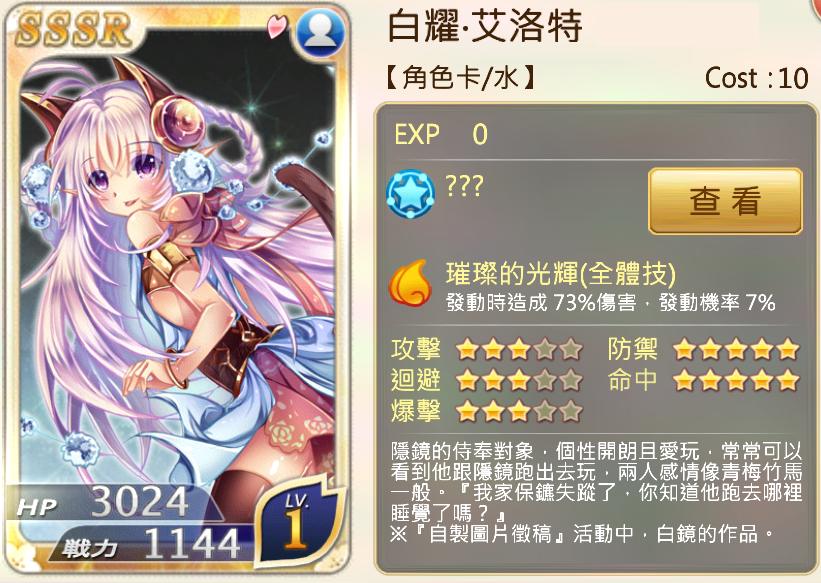
Task: Tap the 命中 star rating
Action: point(703,380)
